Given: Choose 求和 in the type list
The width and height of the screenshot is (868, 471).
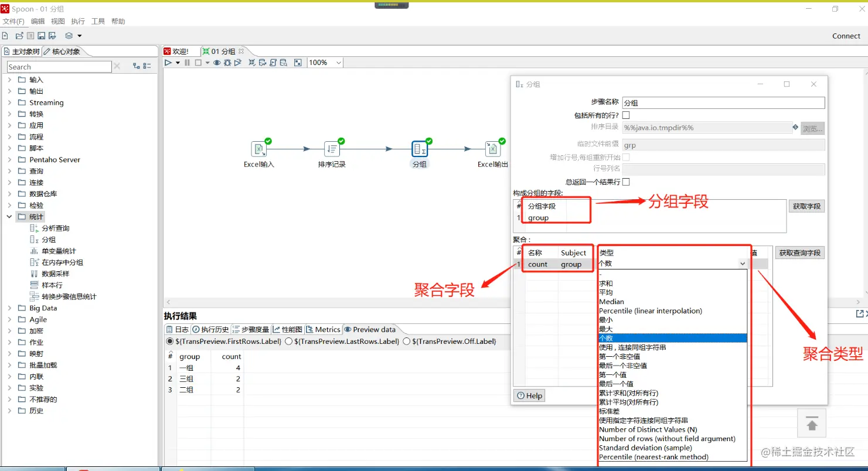Looking at the screenshot, I should [x=606, y=284].
